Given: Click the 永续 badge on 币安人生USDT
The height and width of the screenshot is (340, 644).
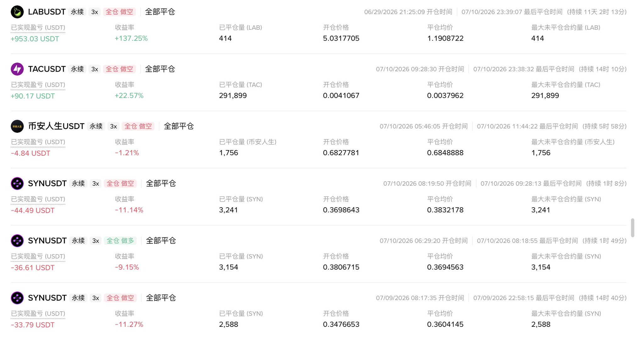Looking at the screenshot, I should point(96,126).
